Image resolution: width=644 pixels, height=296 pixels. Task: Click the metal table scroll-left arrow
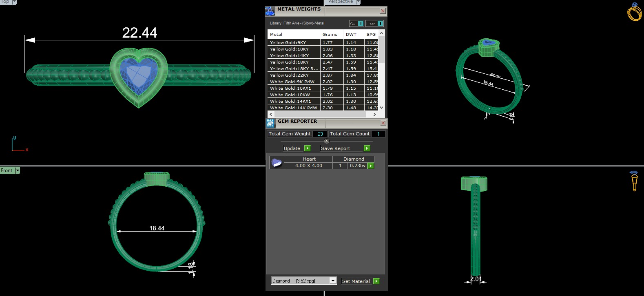click(x=271, y=115)
